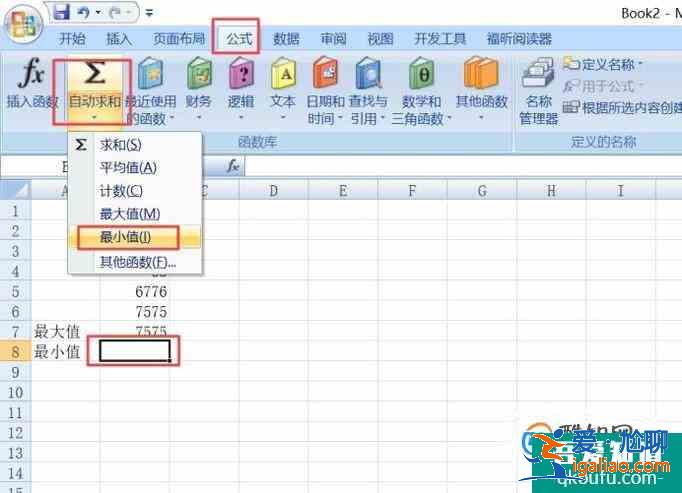Redo the last undone action

coord(115,13)
